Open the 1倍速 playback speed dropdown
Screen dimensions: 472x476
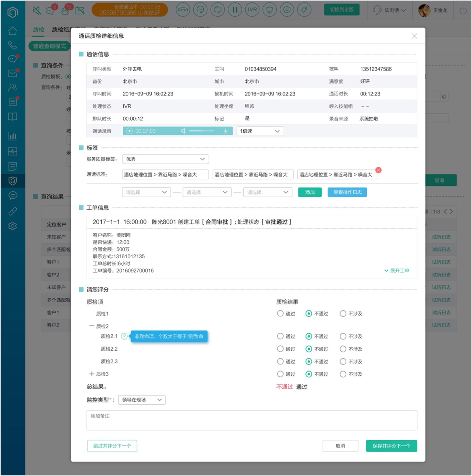pos(260,131)
